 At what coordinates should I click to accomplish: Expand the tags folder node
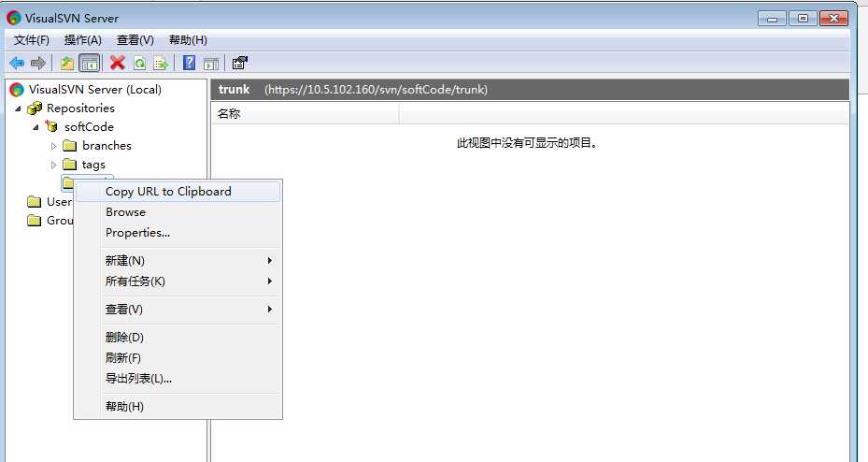point(53,166)
